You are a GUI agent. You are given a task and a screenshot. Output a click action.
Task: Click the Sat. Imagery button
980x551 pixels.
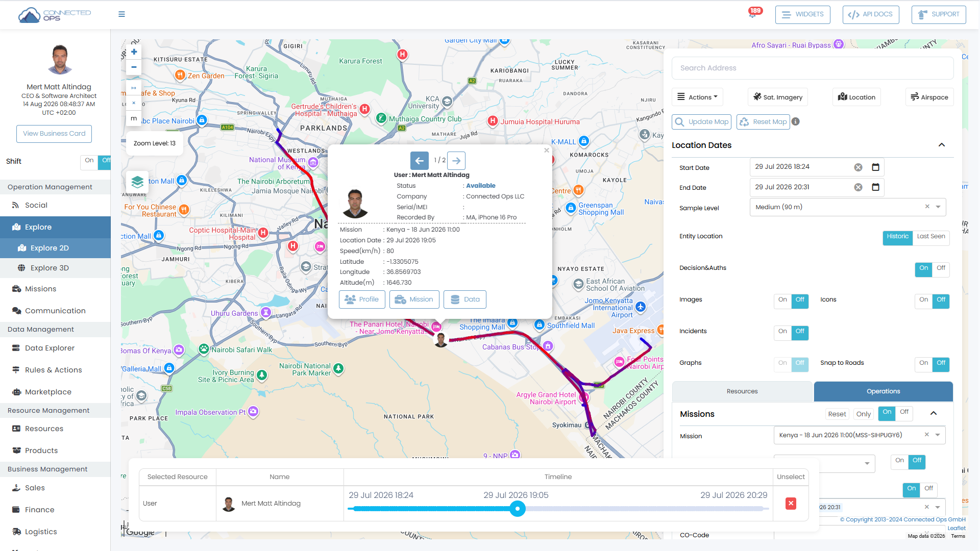click(778, 97)
